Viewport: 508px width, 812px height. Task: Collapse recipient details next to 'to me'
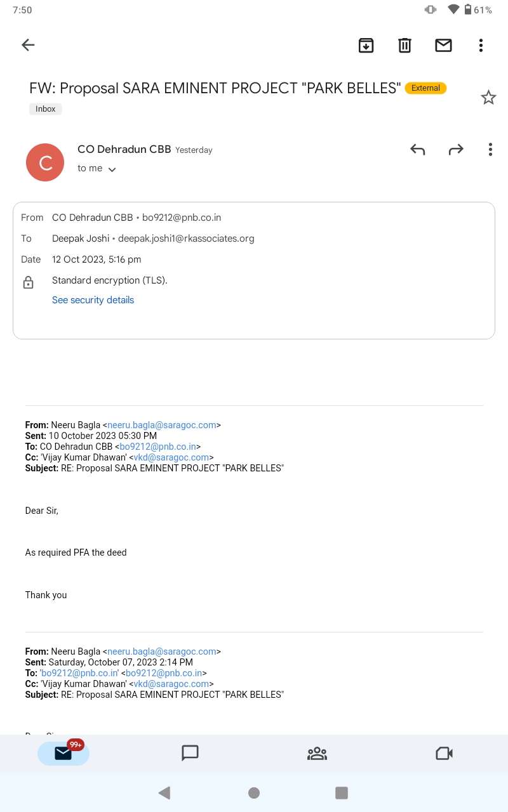pyautogui.click(x=112, y=169)
